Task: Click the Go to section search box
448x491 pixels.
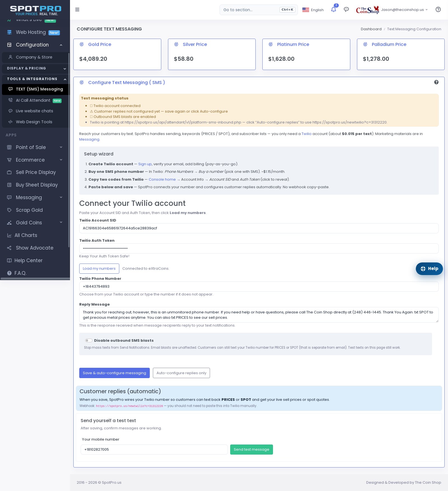Action: [x=259, y=10]
